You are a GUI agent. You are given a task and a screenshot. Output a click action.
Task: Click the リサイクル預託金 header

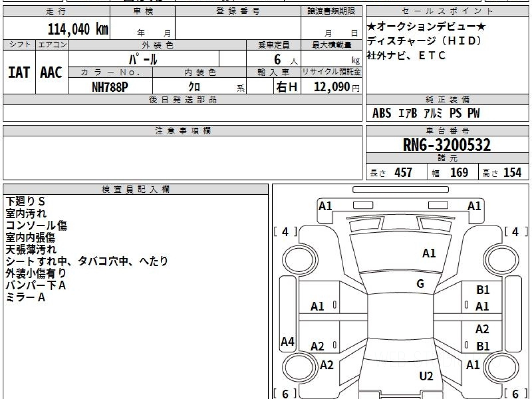tap(331, 72)
